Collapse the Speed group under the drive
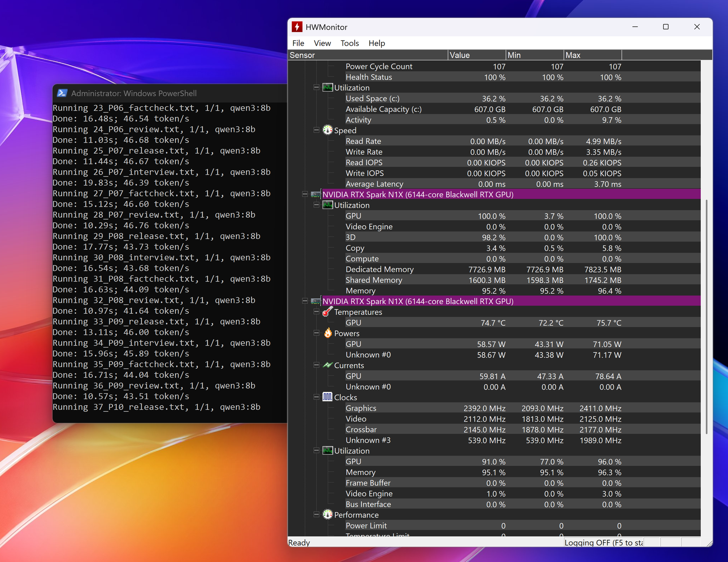 (316, 130)
